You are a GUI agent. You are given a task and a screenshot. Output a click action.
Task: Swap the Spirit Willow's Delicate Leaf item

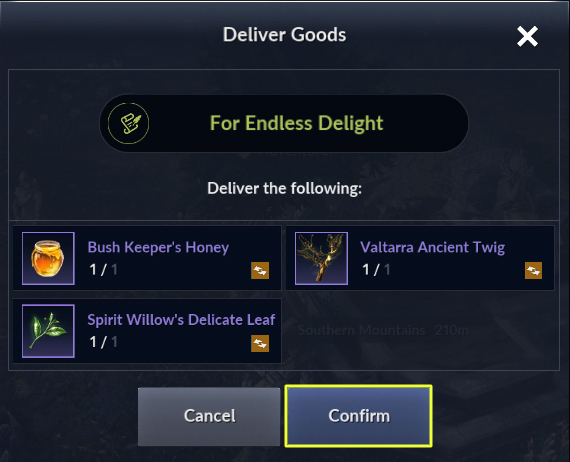click(260, 343)
